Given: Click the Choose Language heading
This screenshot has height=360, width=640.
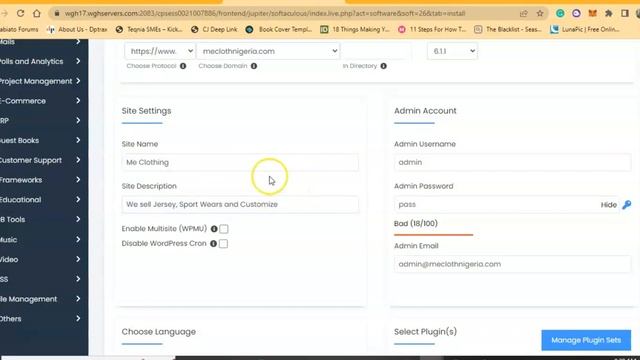Looking at the screenshot, I should click(x=158, y=332).
